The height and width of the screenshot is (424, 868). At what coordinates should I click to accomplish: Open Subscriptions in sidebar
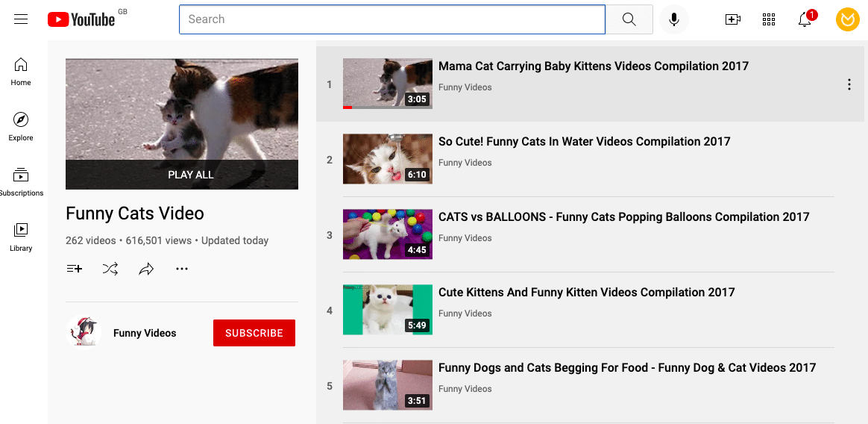(20, 182)
